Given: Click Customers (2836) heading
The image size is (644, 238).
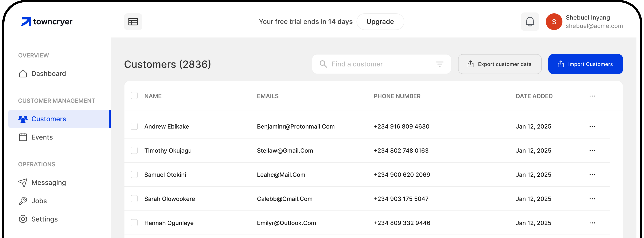Looking at the screenshot, I should point(168,64).
